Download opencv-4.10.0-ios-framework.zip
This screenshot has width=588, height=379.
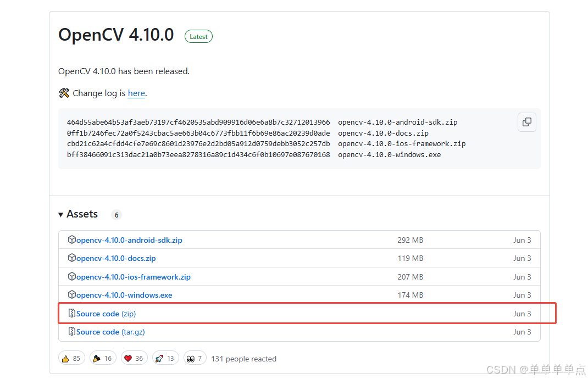pos(133,277)
